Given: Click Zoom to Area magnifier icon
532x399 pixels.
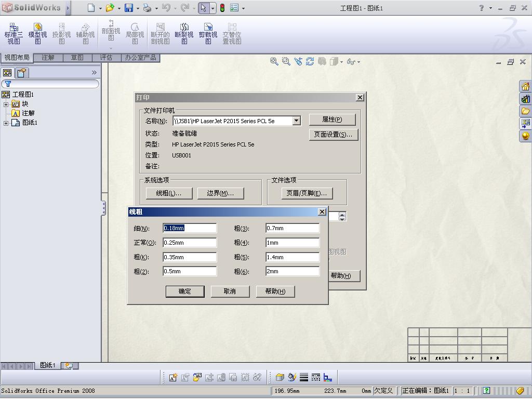Looking at the screenshot, I should tap(286, 61).
